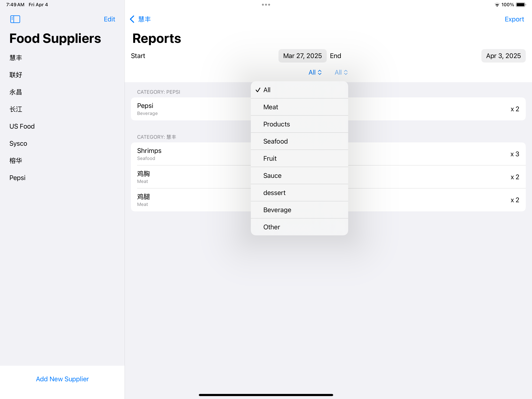Select supplier 长江 in the sidebar
532x399 pixels.
click(62, 109)
